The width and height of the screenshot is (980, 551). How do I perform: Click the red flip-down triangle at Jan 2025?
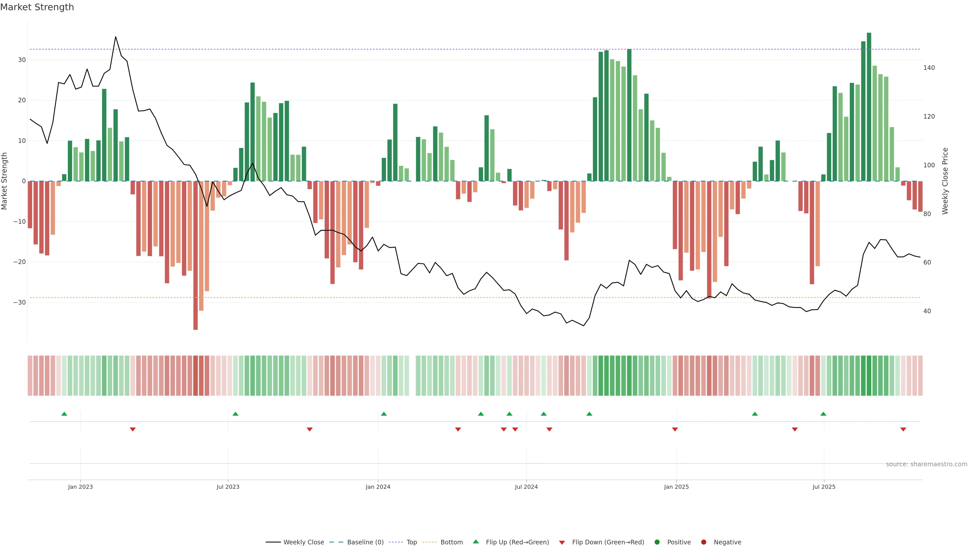tap(675, 429)
